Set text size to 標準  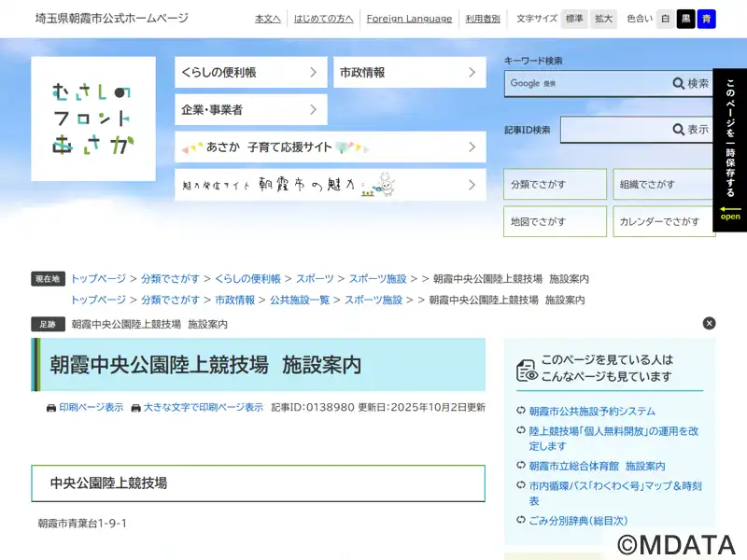[574, 19]
